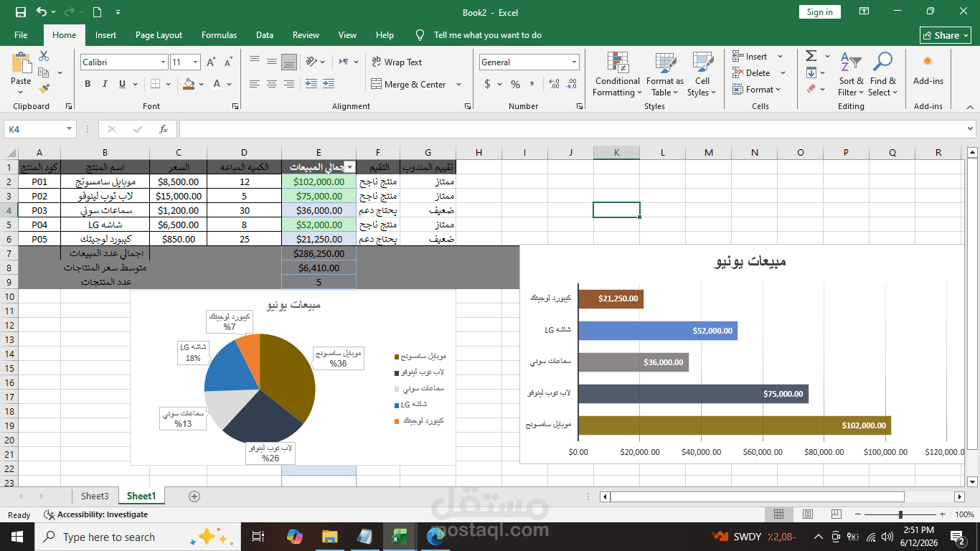Viewport: 980px width, 551px height.
Task: Click the Copy icon in Clipboard group
Action: [x=44, y=72]
